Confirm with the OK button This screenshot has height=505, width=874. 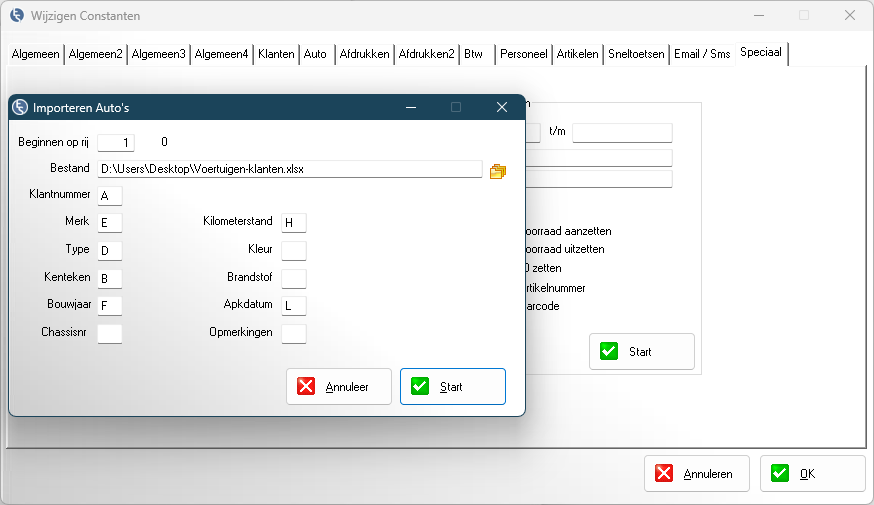click(812, 474)
